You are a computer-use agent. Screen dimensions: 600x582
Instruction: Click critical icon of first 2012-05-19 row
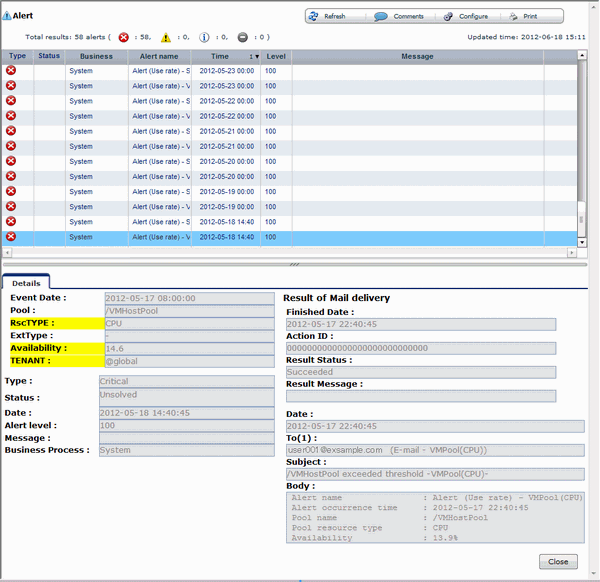pos(11,191)
